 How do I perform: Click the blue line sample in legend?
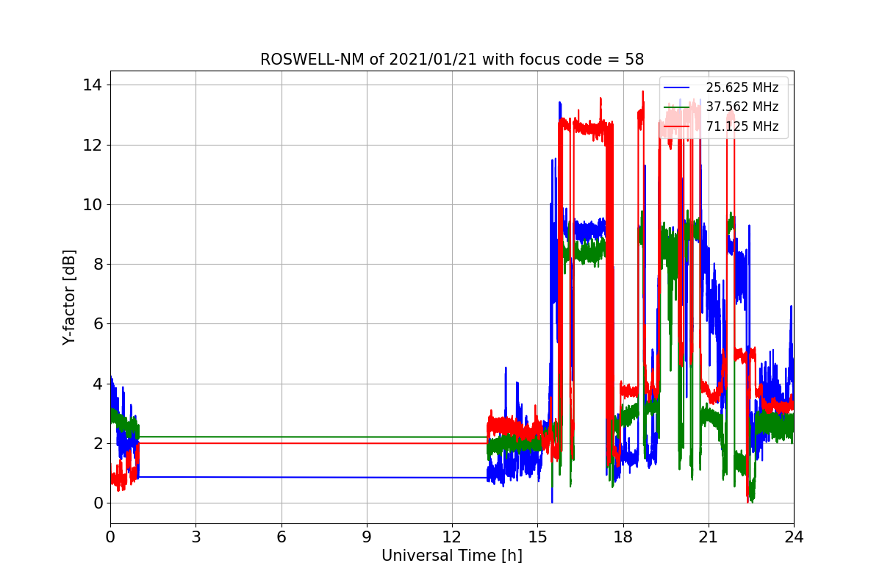point(677,88)
